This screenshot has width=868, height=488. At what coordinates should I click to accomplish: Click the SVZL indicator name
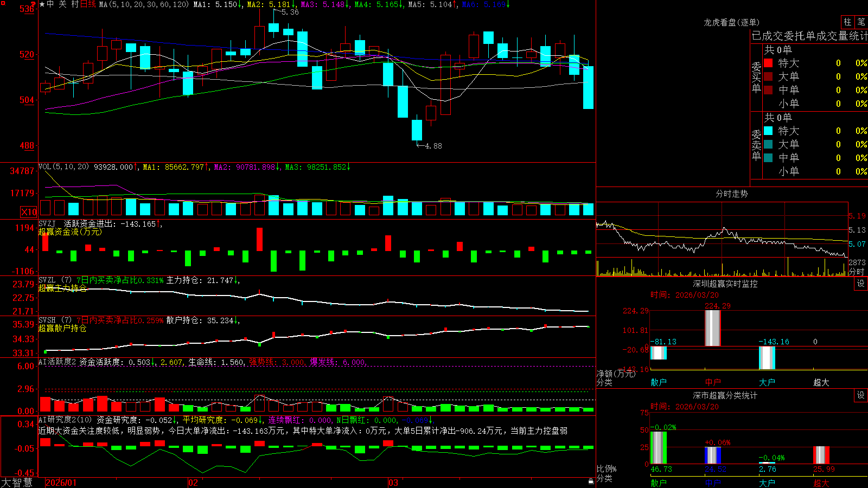[47, 280]
